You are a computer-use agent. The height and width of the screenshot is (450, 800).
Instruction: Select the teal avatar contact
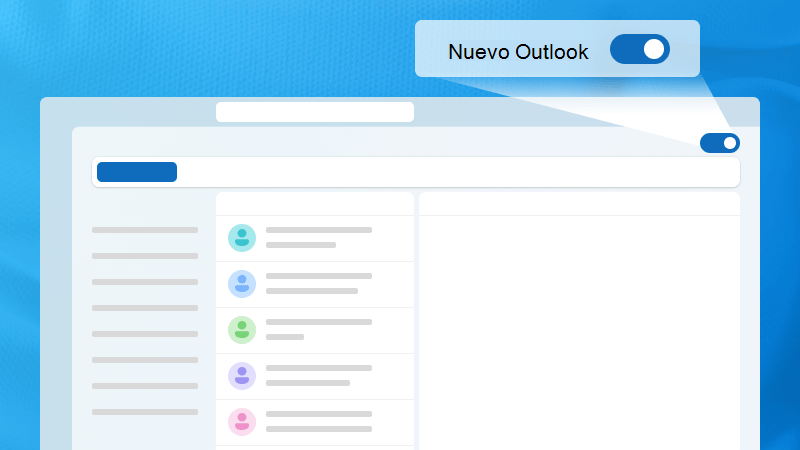[242, 238]
